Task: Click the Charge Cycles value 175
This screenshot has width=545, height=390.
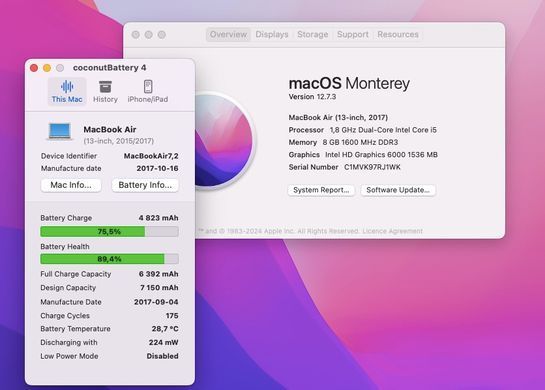Action: tap(172, 316)
